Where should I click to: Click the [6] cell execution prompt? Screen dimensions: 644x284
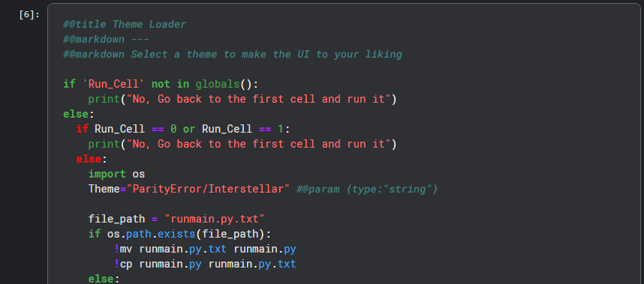click(29, 15)
